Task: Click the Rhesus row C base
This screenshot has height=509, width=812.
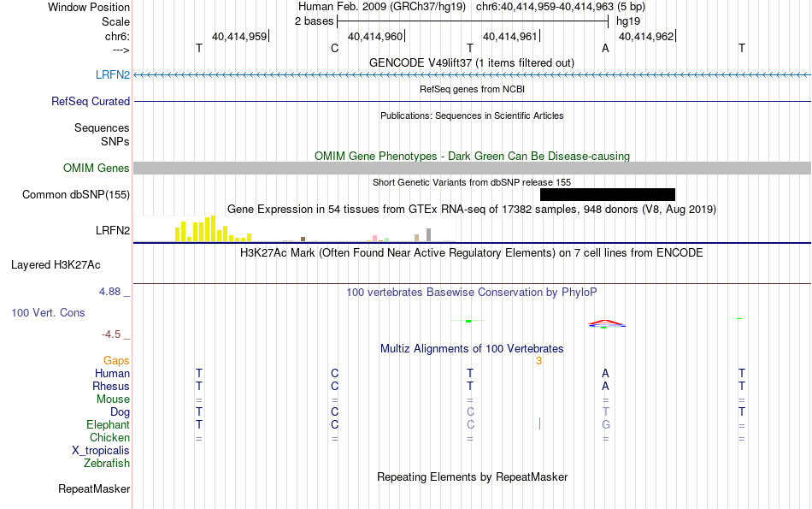Action: (x=334, y=386)
